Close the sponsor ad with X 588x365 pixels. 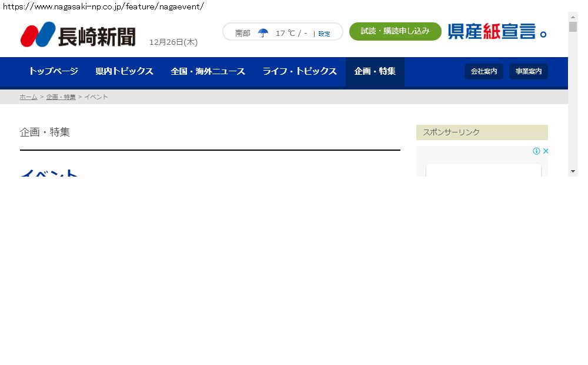[545, 151]
